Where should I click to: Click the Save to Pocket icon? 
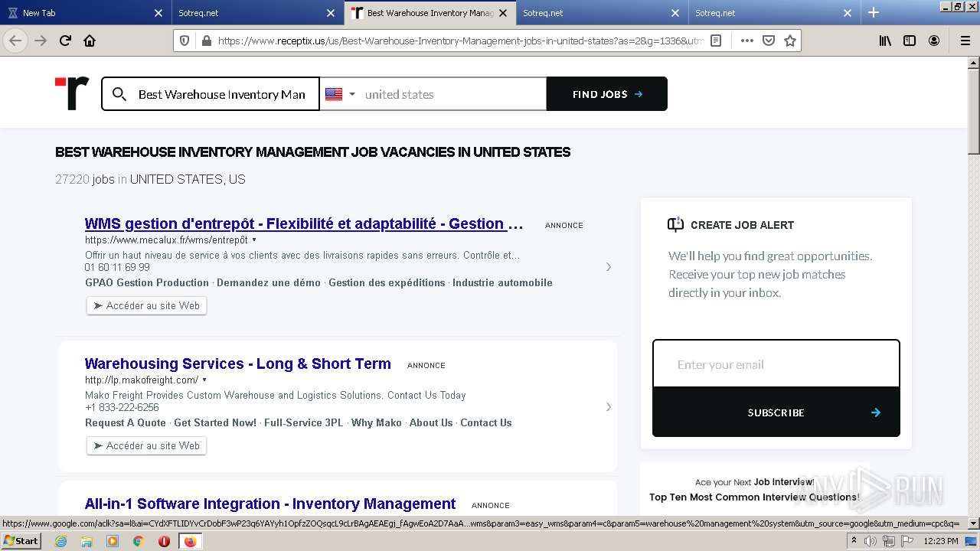click(769, 41)
